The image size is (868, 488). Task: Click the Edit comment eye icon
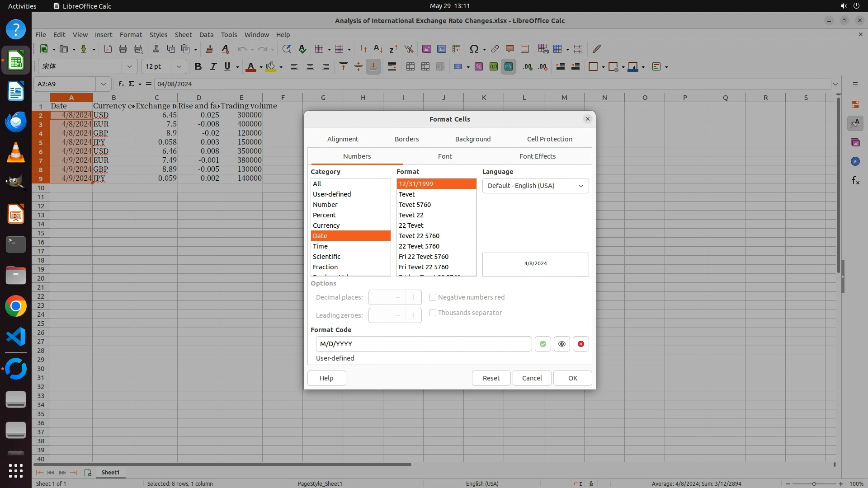[x=561, y=344]
